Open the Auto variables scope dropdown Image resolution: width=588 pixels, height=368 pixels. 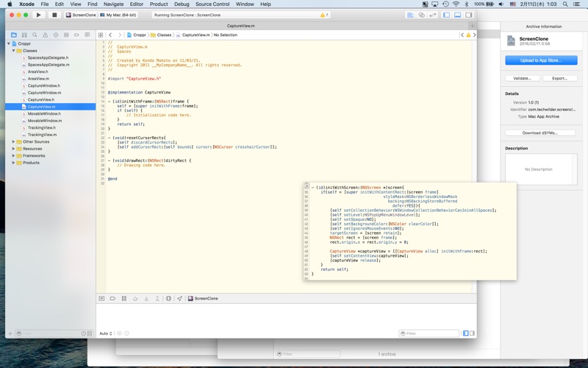click(x=106, y=333)
